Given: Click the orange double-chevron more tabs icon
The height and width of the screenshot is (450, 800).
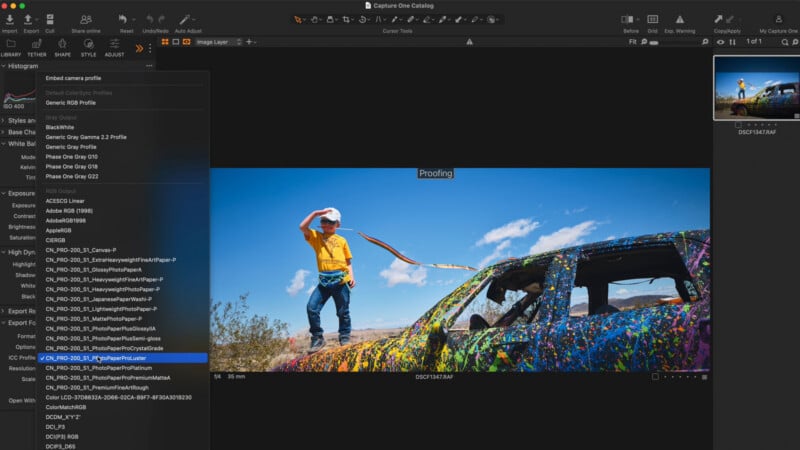Looking at the screenshot, I should (139, 48).
